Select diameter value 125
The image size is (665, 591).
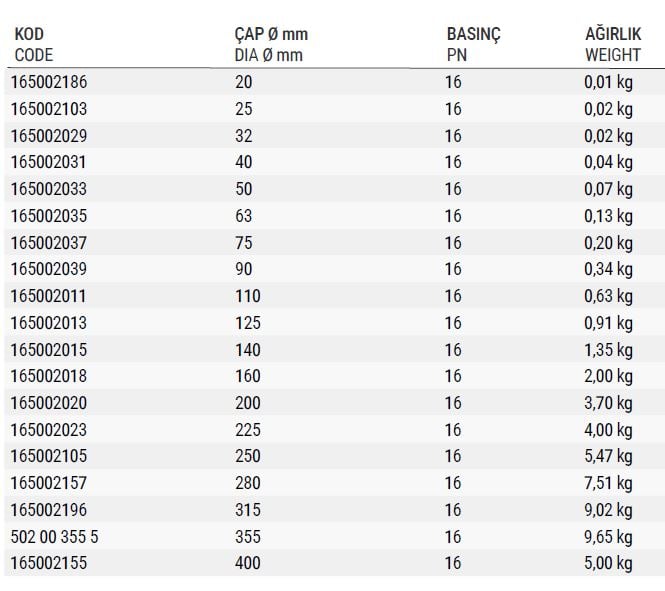(248, 323)
